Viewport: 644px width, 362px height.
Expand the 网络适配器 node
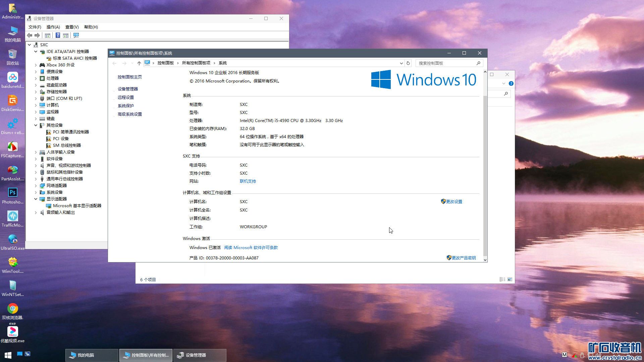(x=36, y=185)
